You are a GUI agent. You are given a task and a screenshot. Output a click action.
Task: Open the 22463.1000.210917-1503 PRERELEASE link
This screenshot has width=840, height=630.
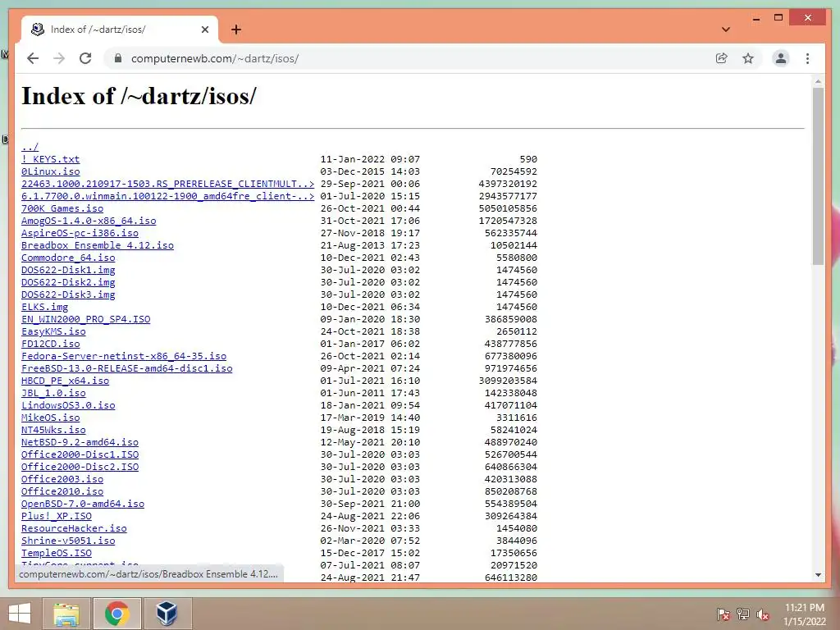coord(167,184)
